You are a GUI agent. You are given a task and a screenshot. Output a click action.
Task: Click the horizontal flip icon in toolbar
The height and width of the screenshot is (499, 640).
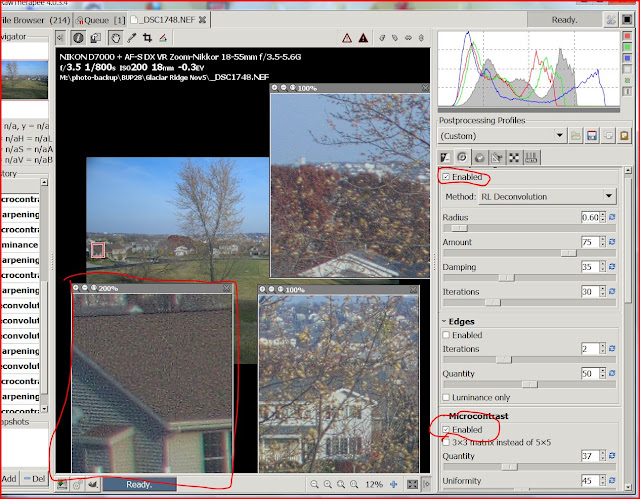(408, 38)
